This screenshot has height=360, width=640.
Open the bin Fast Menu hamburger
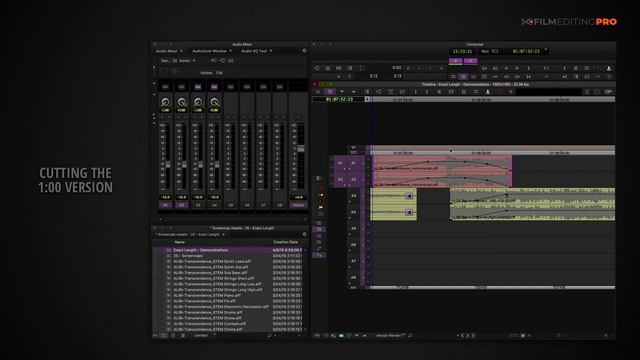155,336
